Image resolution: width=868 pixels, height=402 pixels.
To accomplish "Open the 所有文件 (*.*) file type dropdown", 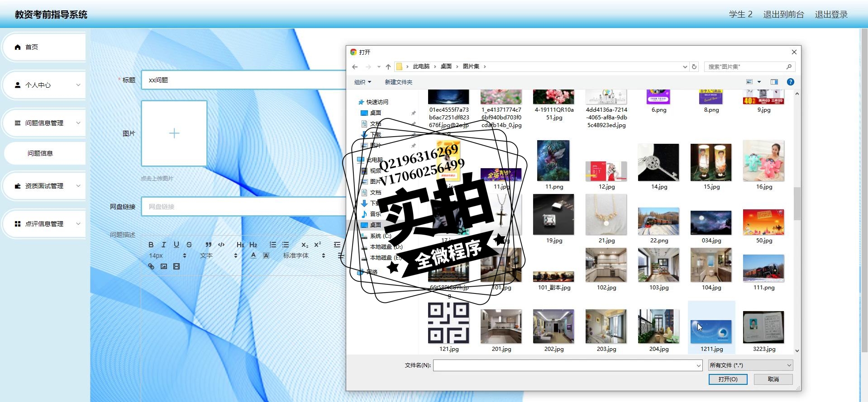I will [751, 365].
